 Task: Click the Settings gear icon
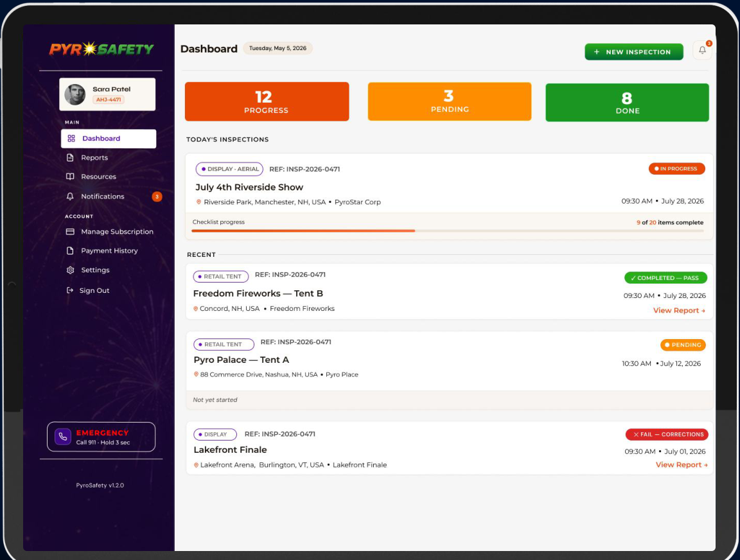70,270
